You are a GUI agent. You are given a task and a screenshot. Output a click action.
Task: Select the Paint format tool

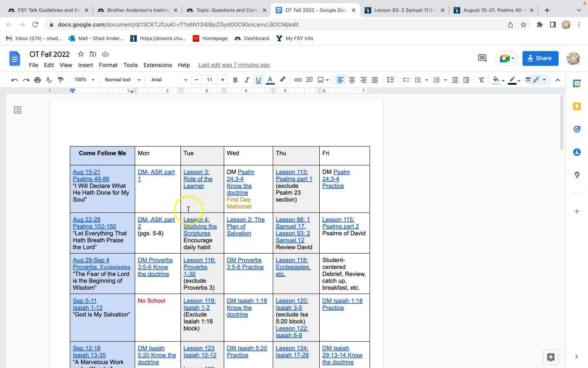point(60,80)
